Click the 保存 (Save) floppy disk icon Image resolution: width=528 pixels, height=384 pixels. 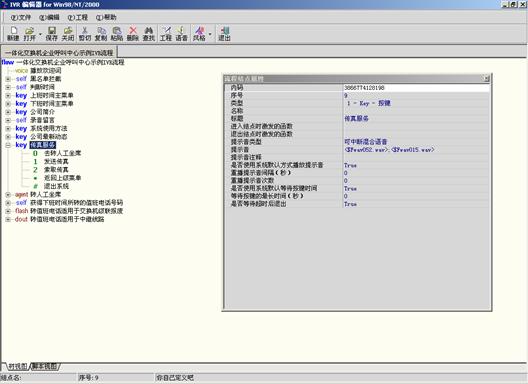pyautogui.click(x=52, y=34)
